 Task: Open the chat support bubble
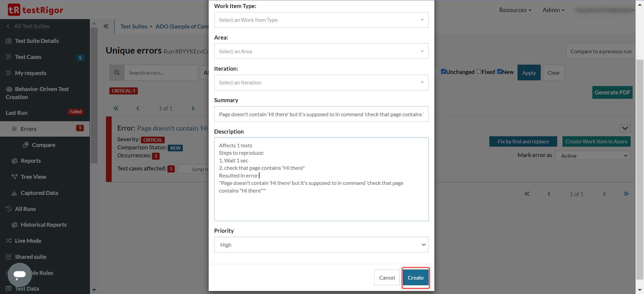pyautogui.click(x=19, y=275)
